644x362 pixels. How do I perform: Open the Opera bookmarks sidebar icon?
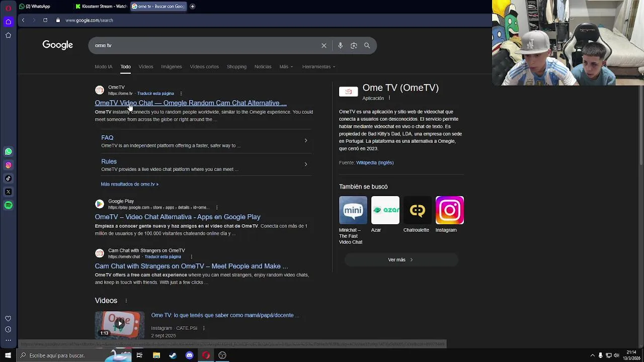click(x=8, y=35)
